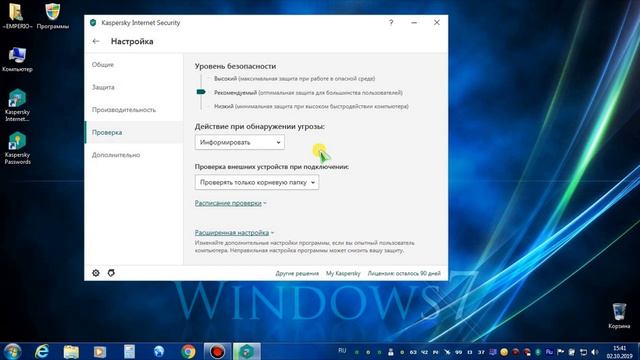This screenshot has width=640, height=360.
Task: Open the notepad document taskbar icon
Action: pos(129,351)
